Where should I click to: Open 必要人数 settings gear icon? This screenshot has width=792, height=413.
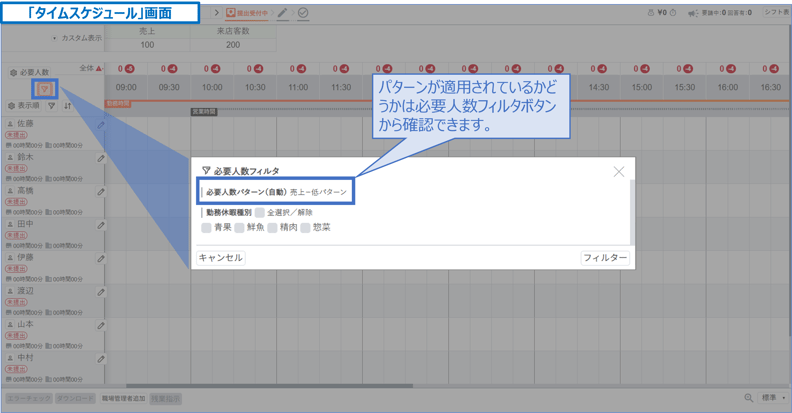point(13,72)
